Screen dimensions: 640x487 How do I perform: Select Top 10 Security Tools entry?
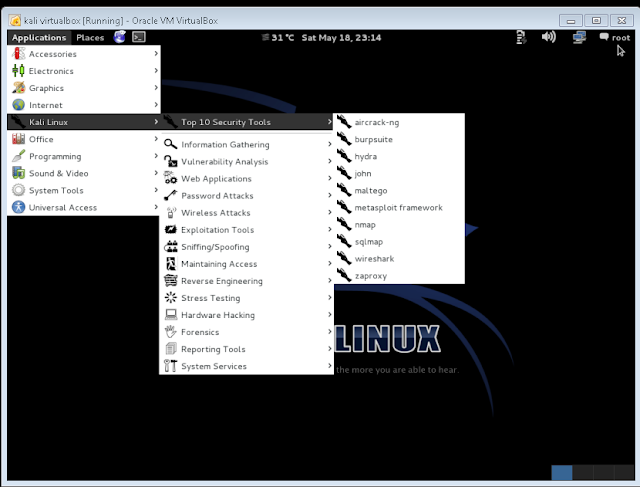[x=247, y=122]
